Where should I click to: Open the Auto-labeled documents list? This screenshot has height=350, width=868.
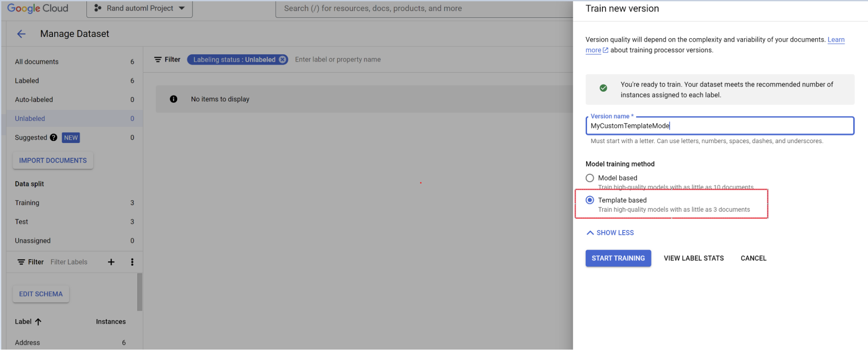pos(34,100)
